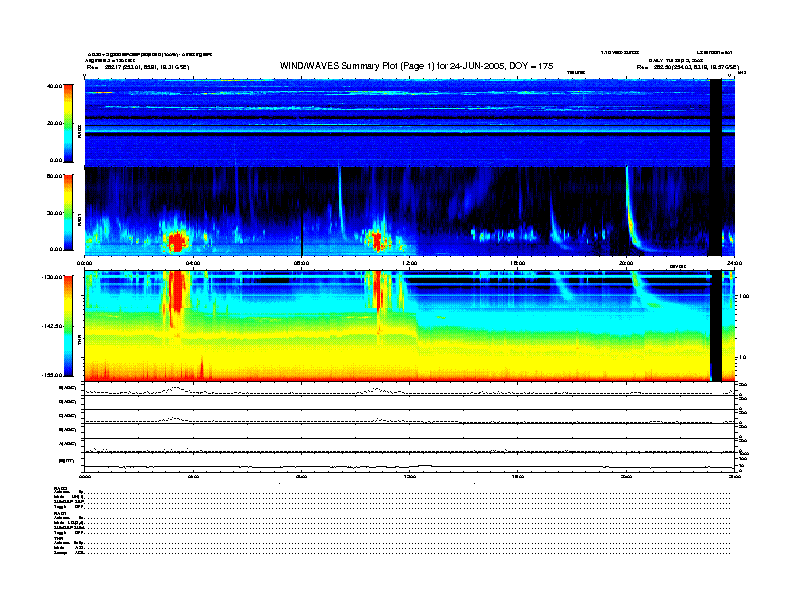Click the 100 label on TNR right axis
The height and width of the screenshot is (612, 792).
(744, 296)
